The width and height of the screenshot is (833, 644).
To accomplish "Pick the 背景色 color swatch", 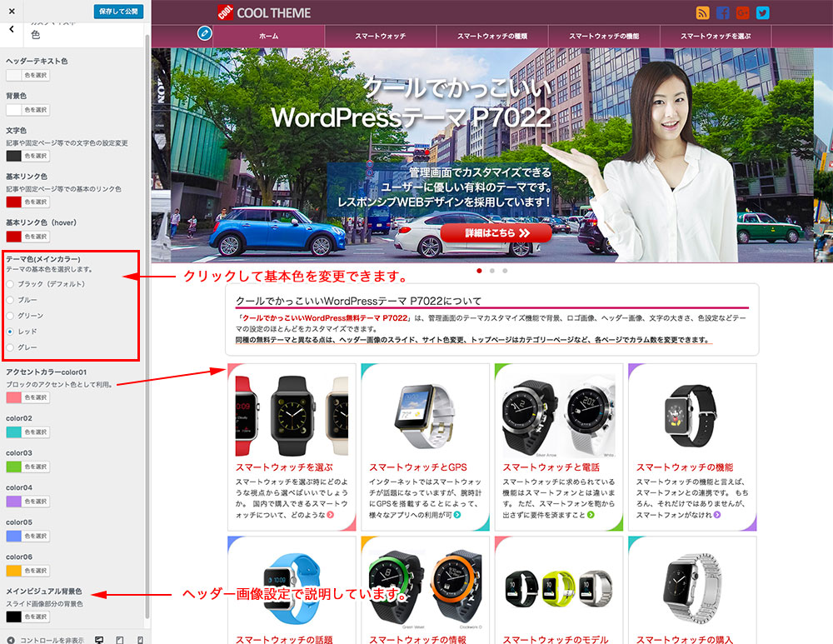I will (14, 110).
